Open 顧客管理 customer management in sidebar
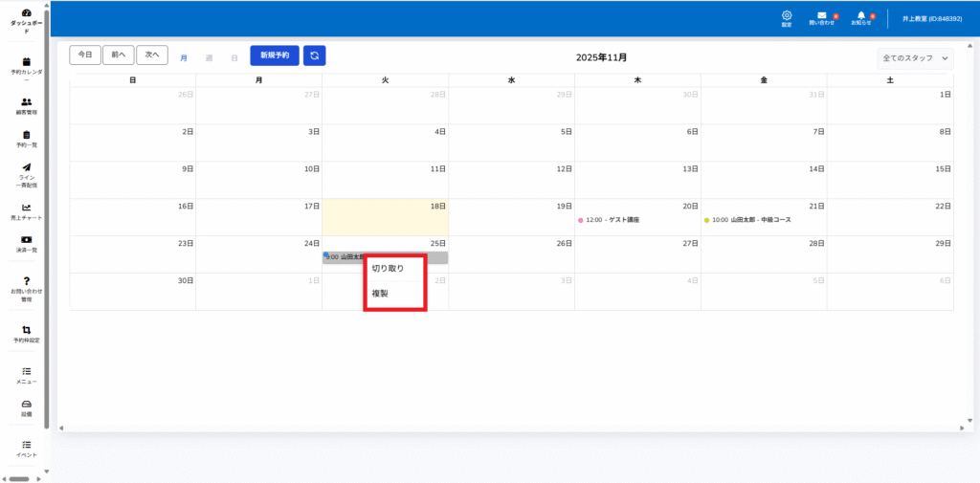The width and height of the screenshot is (980, 483). pyautogui.click(x=27, y=102)
